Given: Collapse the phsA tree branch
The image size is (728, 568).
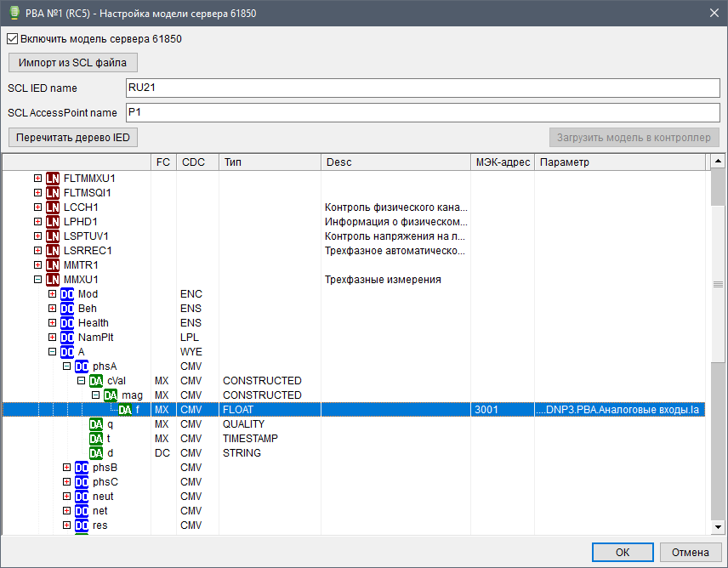Looking at the screenshot, I should [x=67, y=366].
